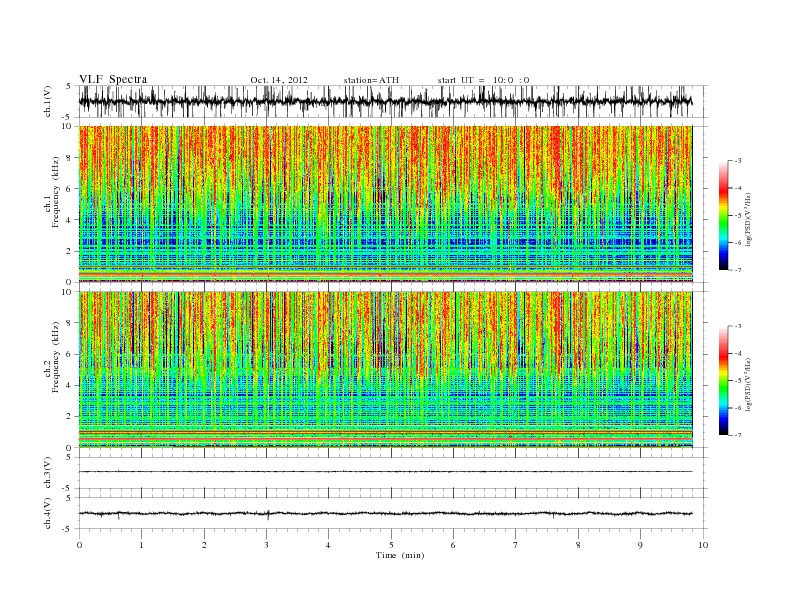Click the "Time (min)" axis title

400,555
